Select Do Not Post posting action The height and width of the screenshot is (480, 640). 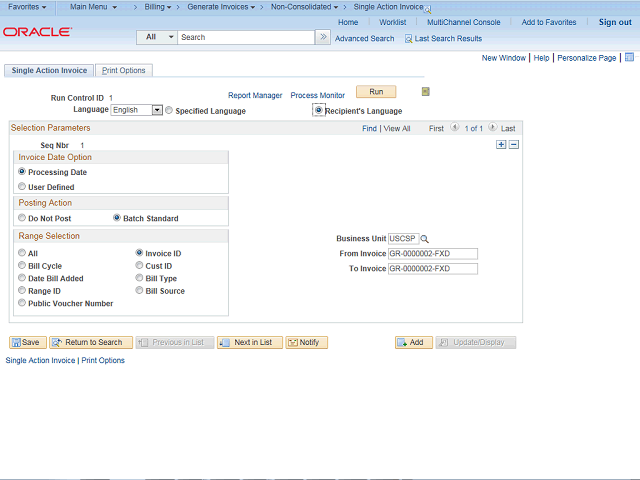(x=22, y=218)
